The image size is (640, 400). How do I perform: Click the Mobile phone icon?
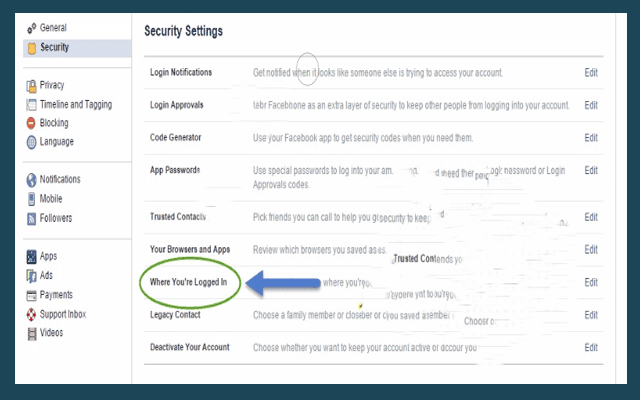click(31, 199)
